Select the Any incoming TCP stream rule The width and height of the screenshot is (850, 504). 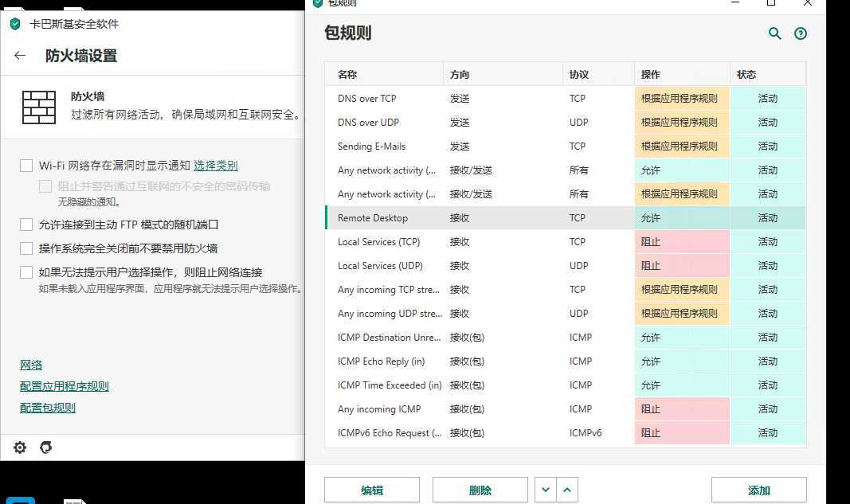pyautogui.click(x=566, y=289)
